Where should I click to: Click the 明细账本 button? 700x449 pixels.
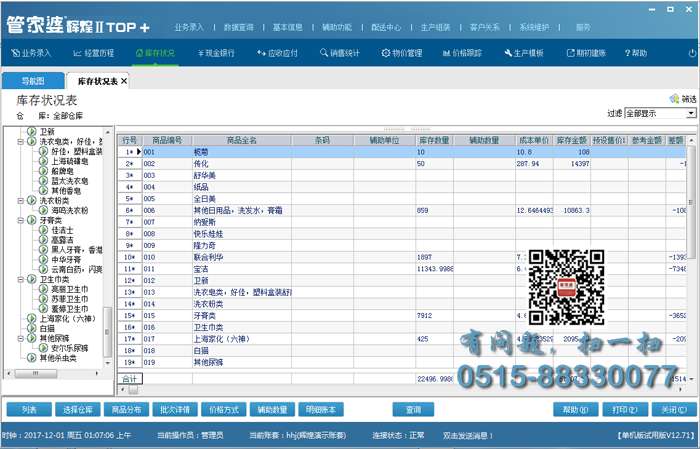pyautogui.click(x=321, y=410)
